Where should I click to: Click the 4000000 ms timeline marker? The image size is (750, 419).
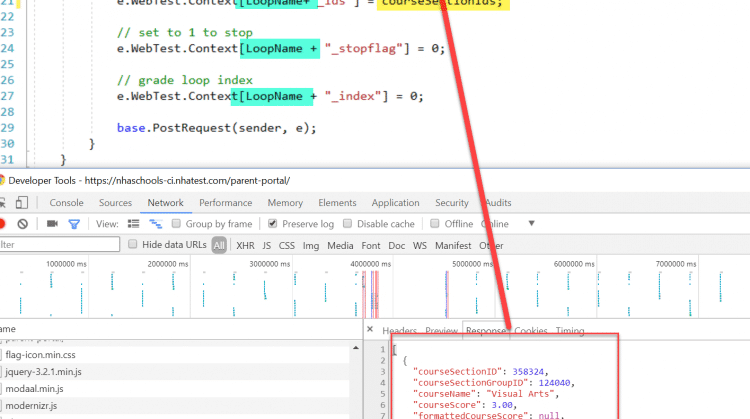pos(370,264)
